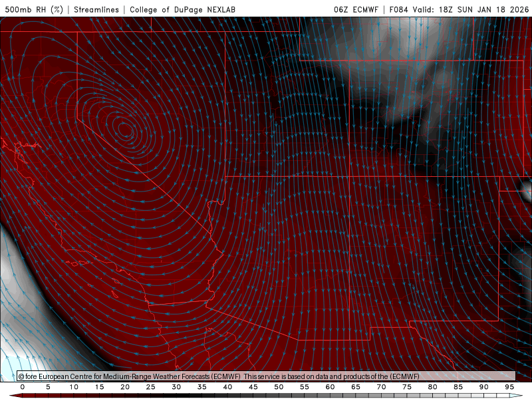Click the "60" color scale label
Viewport: 532px width, 399px height.
(330, 387)
